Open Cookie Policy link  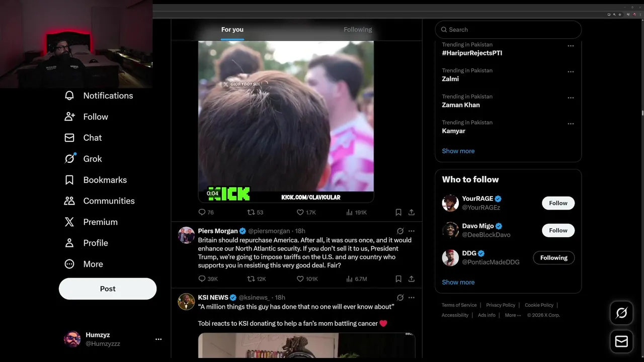(539, 305)
